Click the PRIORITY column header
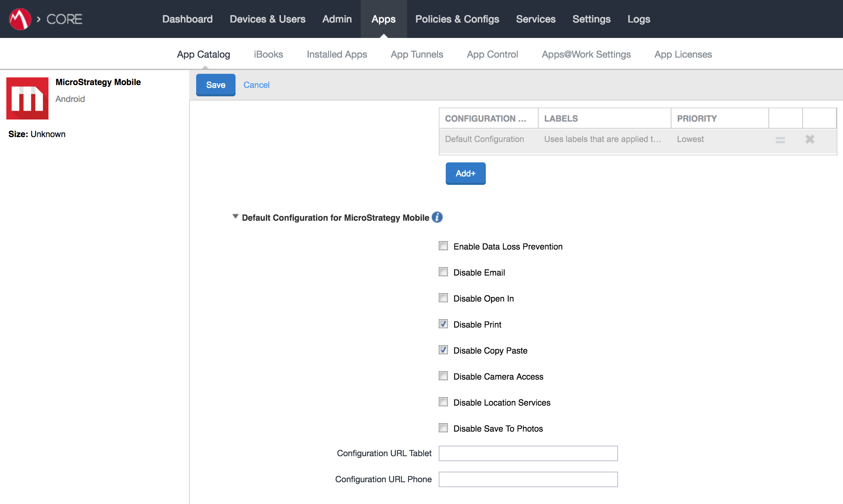843x504 pixels. click(x=720, y=118)
